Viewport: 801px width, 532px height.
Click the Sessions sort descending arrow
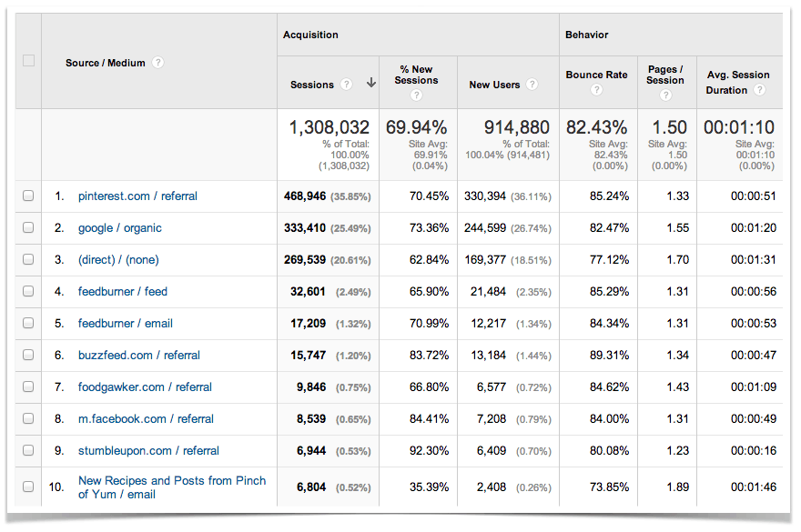[371, 84]
